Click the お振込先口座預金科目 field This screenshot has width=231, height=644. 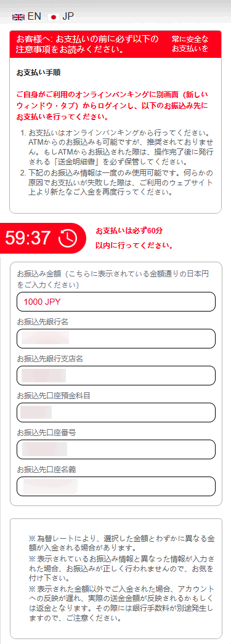click(116, 413)
